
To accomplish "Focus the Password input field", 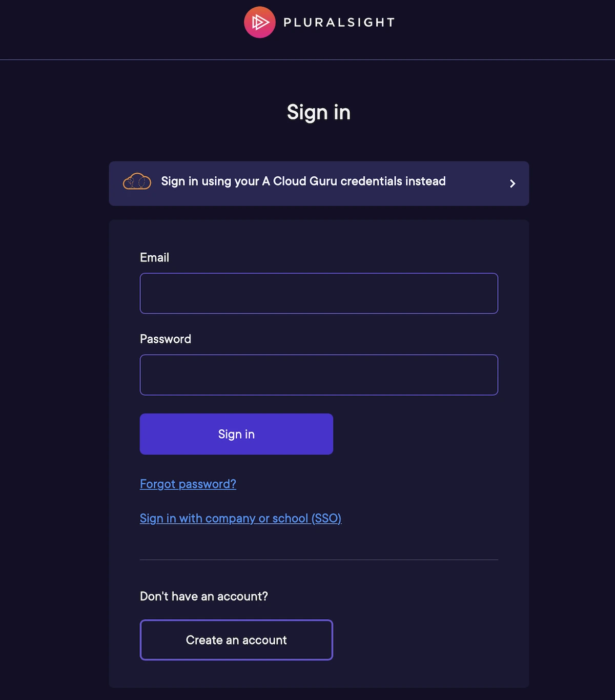I will point(319,375).
